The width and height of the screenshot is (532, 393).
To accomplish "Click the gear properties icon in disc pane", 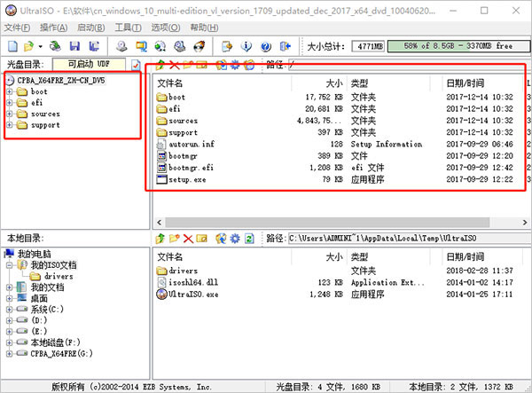I will pos(235,65).
